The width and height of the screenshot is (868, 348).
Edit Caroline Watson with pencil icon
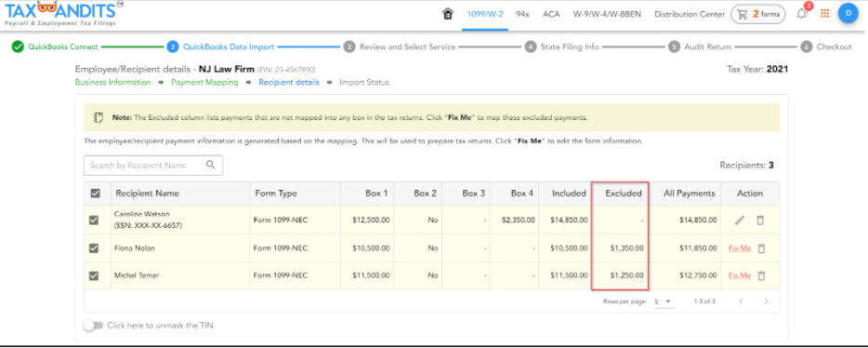(x=740, y=220)
